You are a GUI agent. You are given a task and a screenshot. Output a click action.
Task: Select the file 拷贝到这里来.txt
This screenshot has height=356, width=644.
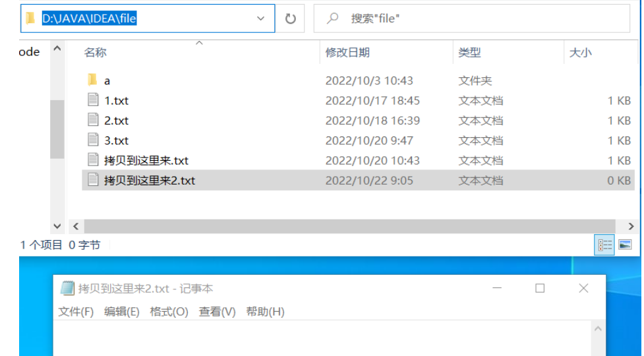pos(146,161)
